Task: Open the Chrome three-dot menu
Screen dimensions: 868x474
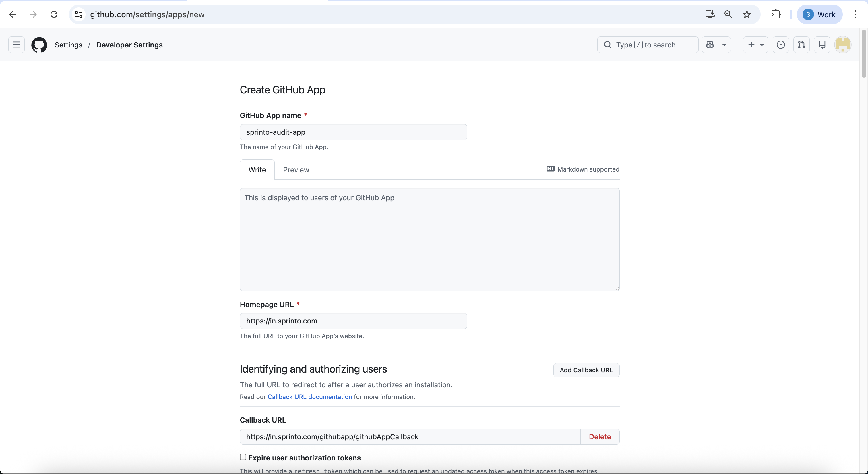Action: [x=855, y=14]
